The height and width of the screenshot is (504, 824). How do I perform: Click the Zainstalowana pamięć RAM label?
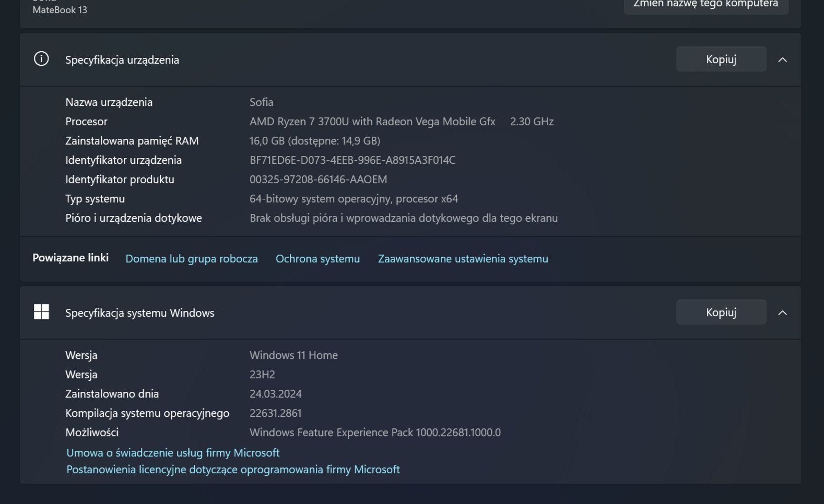pos(132,141)
